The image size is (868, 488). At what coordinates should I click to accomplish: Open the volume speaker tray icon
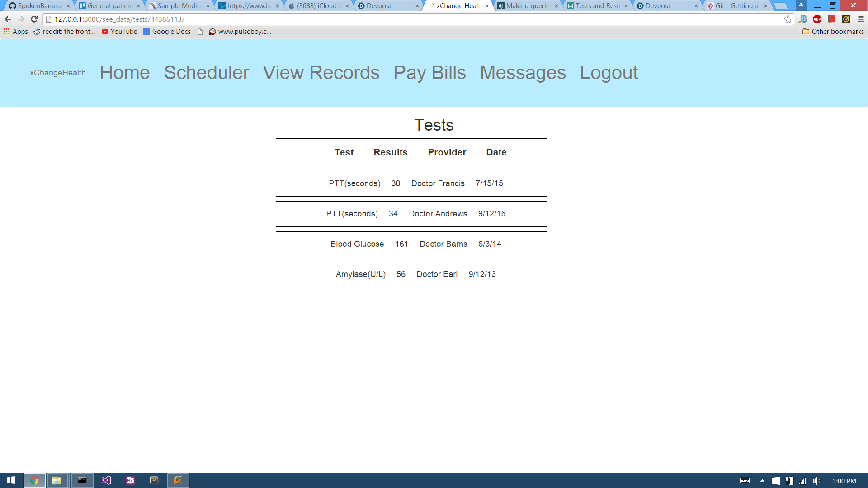[816, 481]
